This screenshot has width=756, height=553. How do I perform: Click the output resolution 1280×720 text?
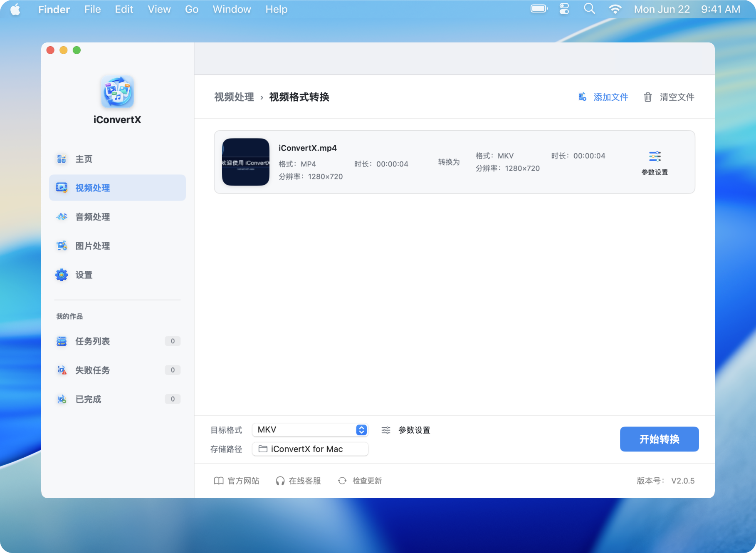pyautogui.click(x=522, y=169)
